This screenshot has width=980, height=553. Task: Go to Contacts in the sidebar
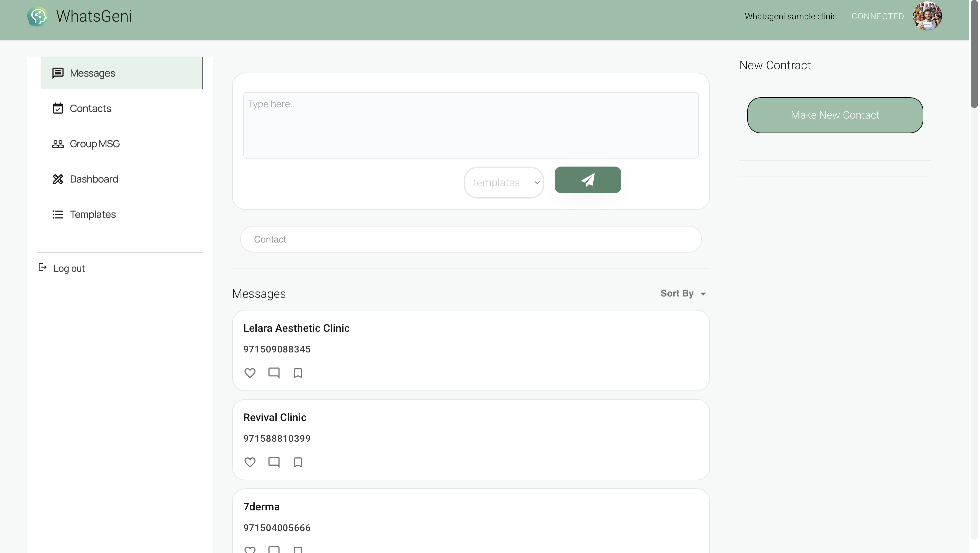121,108
